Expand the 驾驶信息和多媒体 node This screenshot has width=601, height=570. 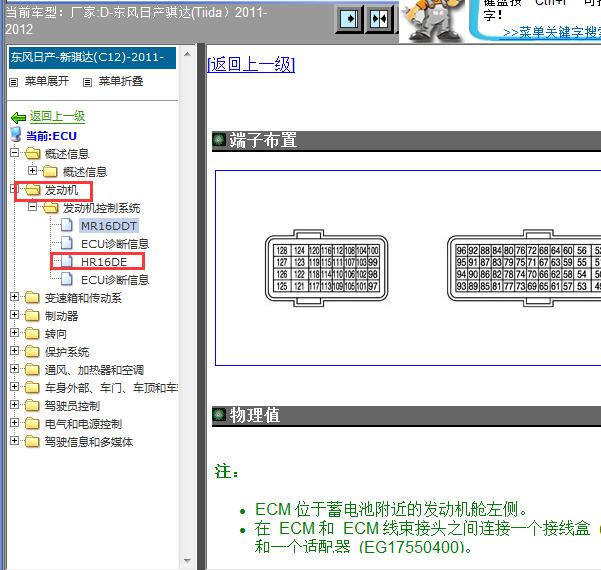(x=14, y=440)
